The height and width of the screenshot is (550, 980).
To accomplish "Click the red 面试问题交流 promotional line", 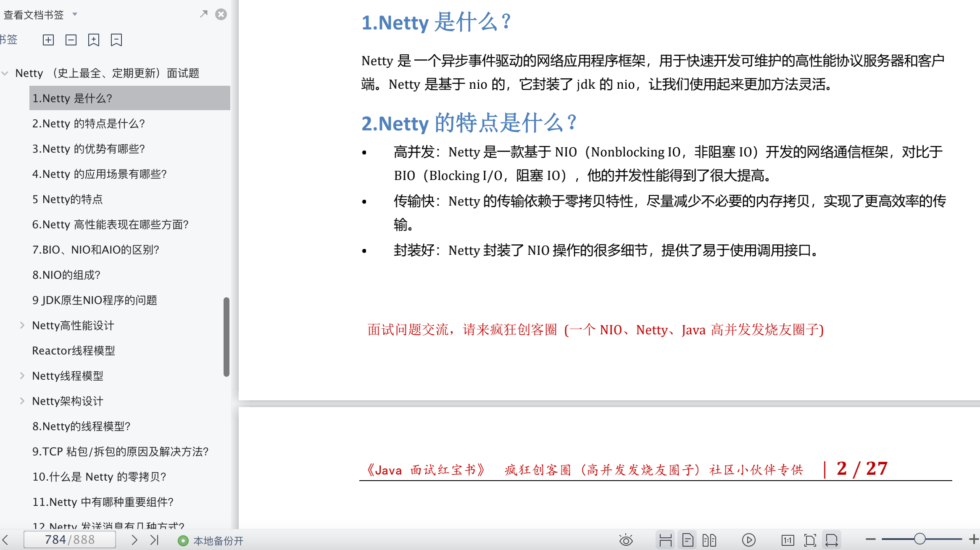I will [595, 329].
